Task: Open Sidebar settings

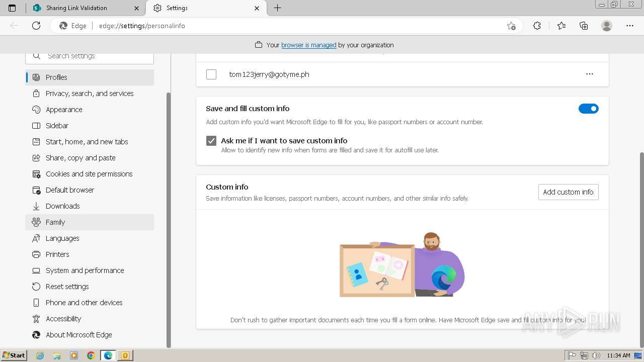Action: (x=90, y=126)
